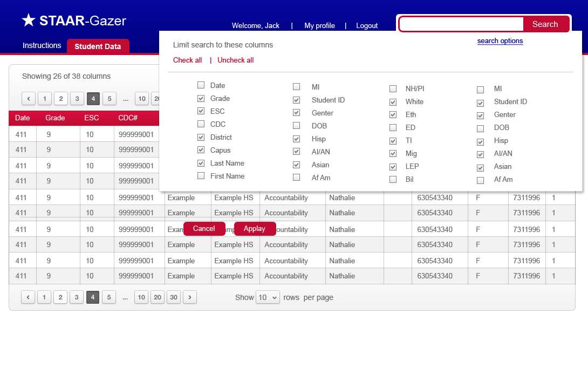The image size is (588, 368).
Task: Click the STAAR-Gazer star logo
Action: tap(29, 21)
